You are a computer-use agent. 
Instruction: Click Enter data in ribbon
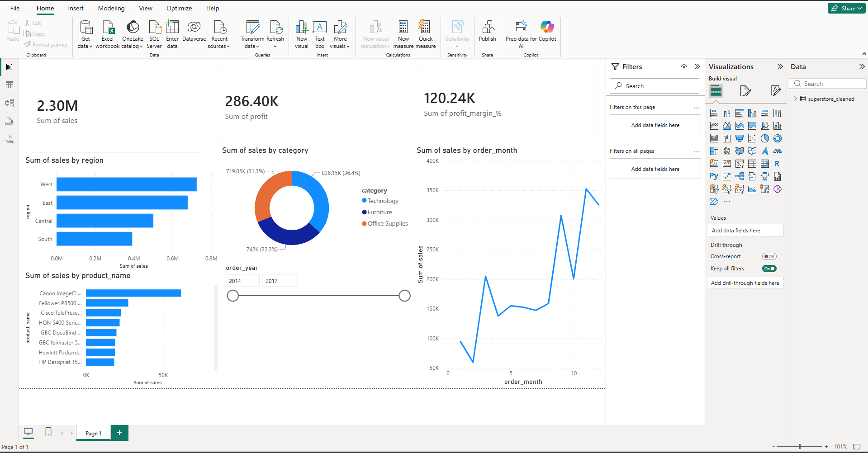(172, 34)
